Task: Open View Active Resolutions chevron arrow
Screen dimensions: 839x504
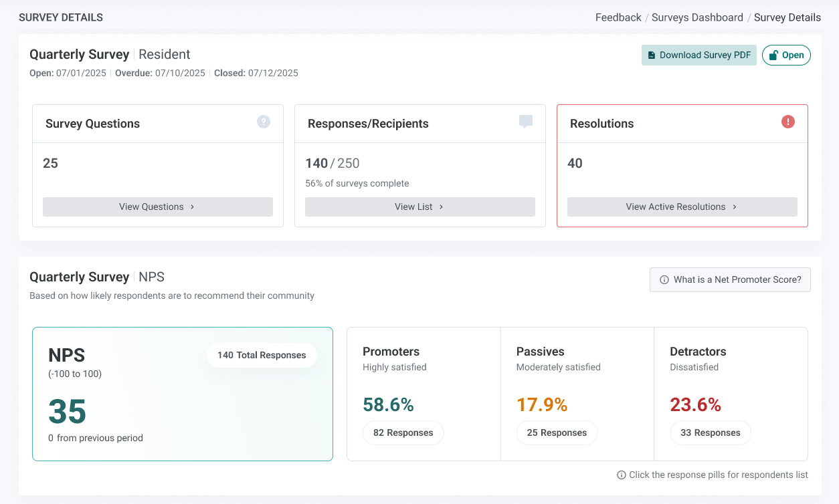Action: click(x=734, y=207)
